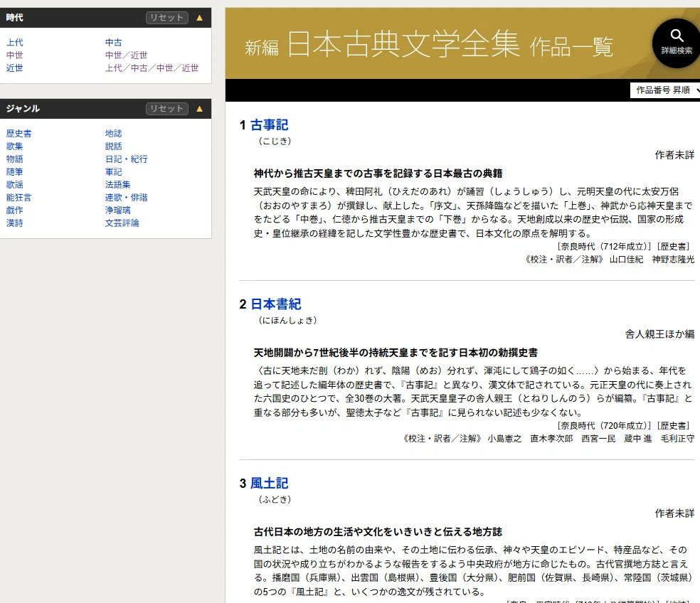The image size is (700, 603).
Task: Select the 浄瑠璃 genre
Action: (x=118, y=210)
